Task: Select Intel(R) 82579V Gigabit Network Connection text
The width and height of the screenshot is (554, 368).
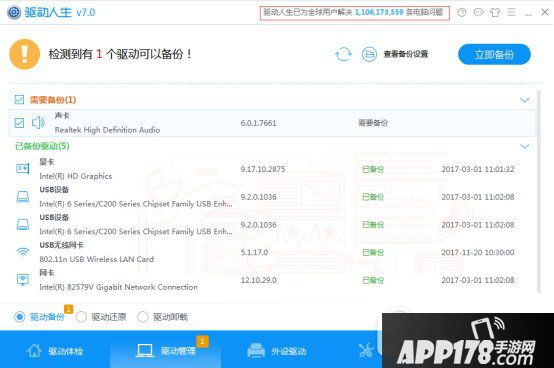Action: (118, 287)
